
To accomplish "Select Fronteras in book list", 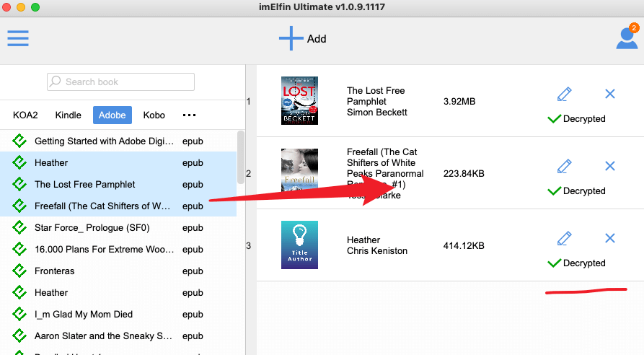I will point(118,271).
